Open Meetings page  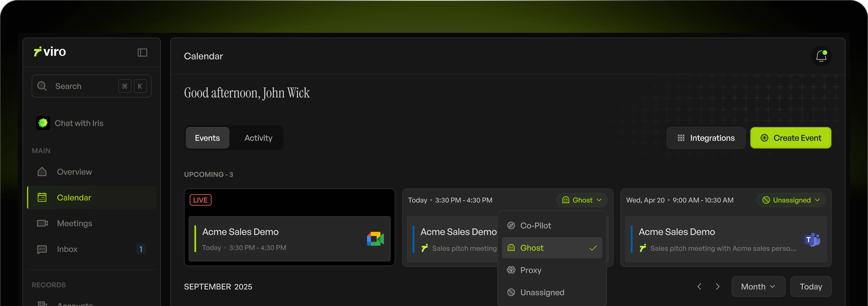(x=92, y=223)
